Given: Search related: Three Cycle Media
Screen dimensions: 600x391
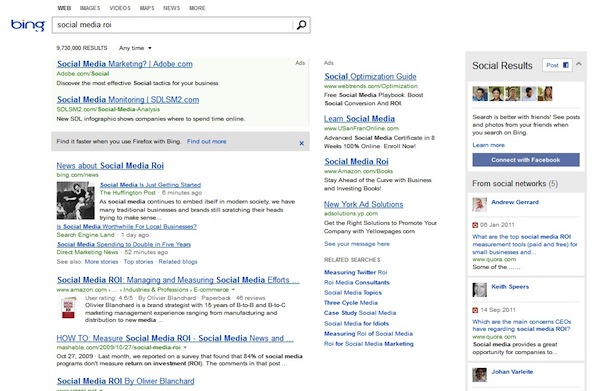Looking at the screenshot, I should tap(351, 303).
